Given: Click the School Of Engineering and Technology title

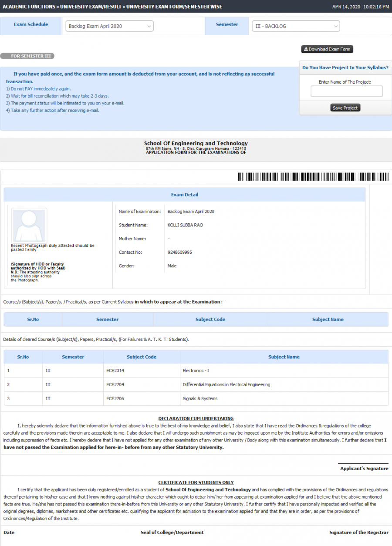Looking at the screenshot, I should click(196, 143).
